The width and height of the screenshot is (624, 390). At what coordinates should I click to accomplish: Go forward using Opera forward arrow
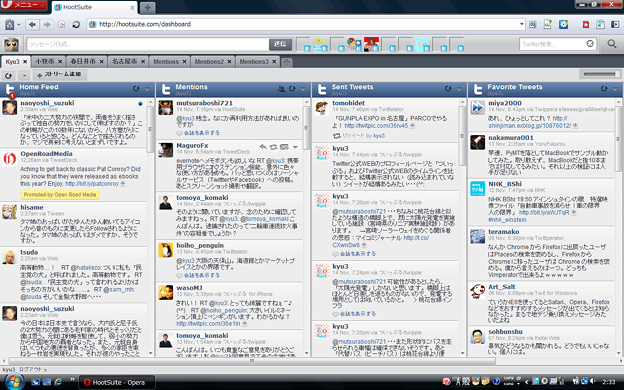click(47, 25)
